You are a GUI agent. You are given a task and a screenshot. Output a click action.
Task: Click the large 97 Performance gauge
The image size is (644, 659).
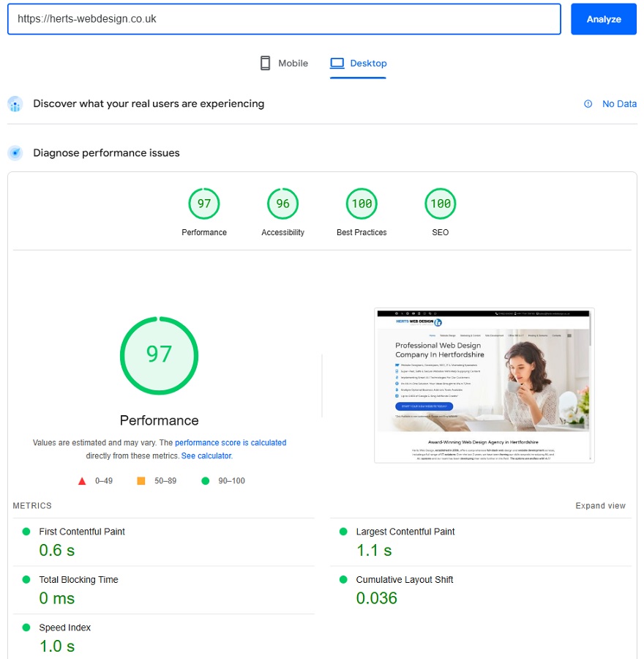[x=160, y=356]
